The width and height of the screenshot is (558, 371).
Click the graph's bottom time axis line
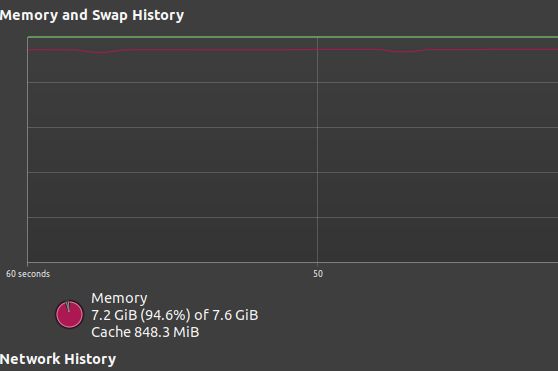pyautogui.click(x=293, y=263)
